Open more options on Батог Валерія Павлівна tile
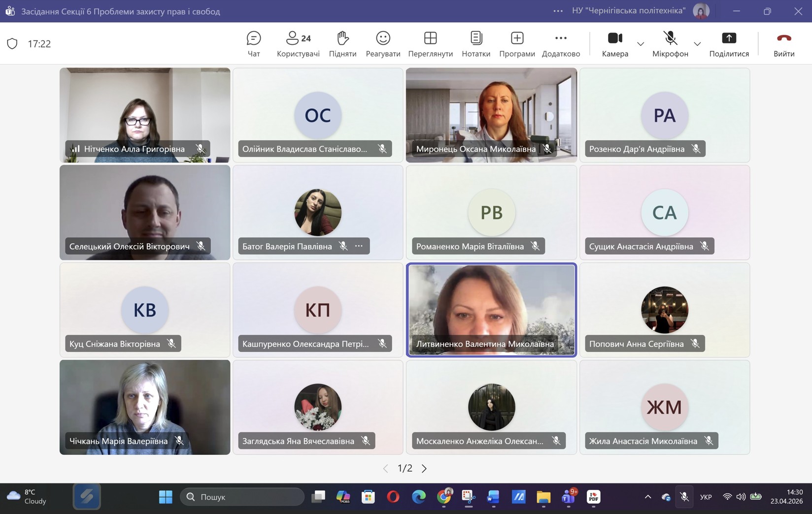Viewport: 812px width, 514px height. [x=359, y=246]
